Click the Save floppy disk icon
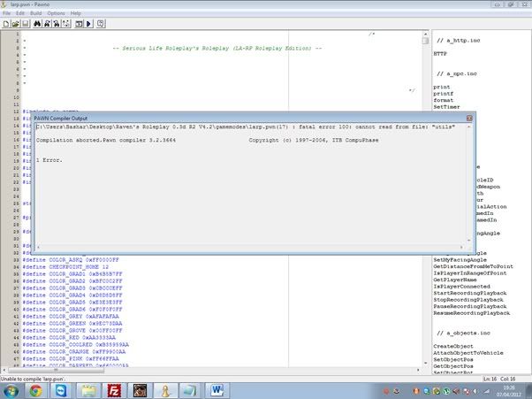The width and height of the screenshot is (532, 399). pyautogui.click(x=25, y=24)
